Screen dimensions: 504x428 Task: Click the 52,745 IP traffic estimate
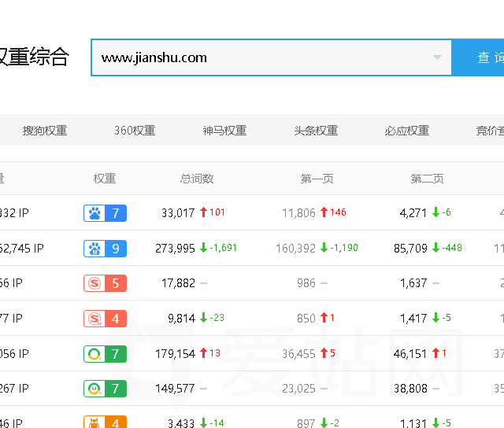(21, 248)
